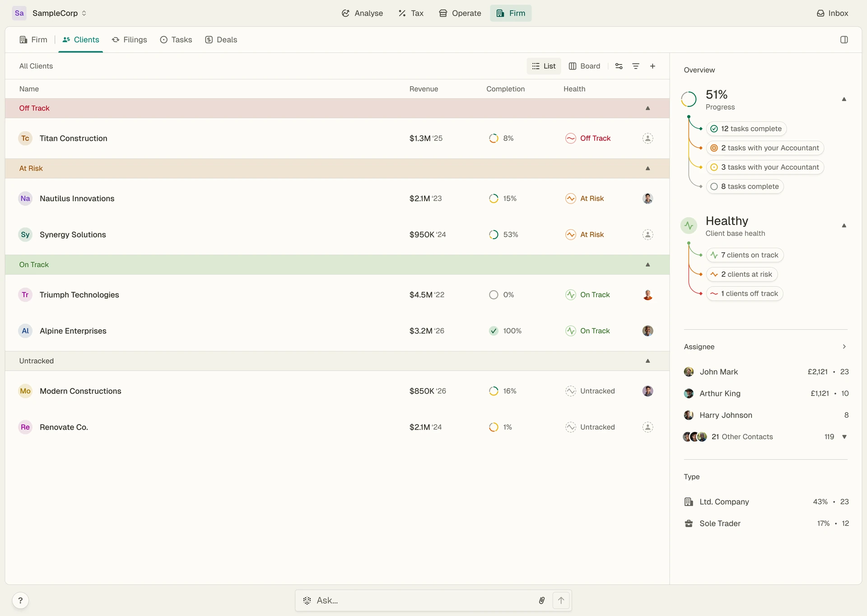The image size is (867, 616).
Task: Click the 100% completion check for Alpine
Action: 494,331
